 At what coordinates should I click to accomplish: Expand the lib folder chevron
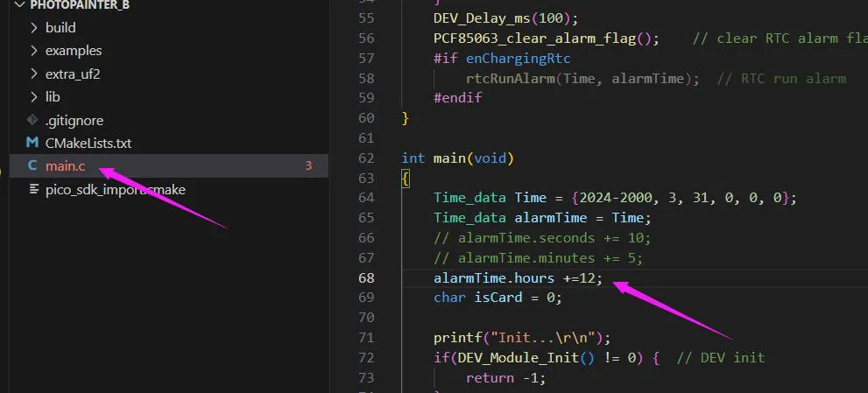[34, 97]
